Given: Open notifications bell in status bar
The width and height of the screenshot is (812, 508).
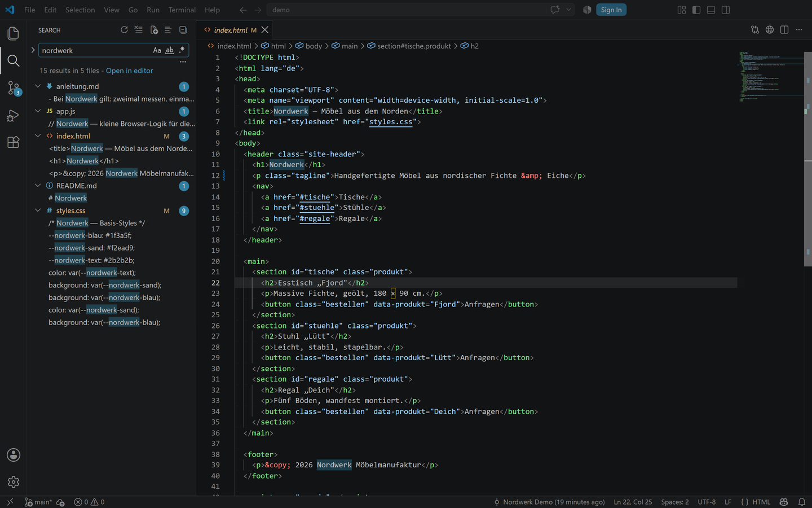Looking at the screenshot, I should click(x=802, y=502).
